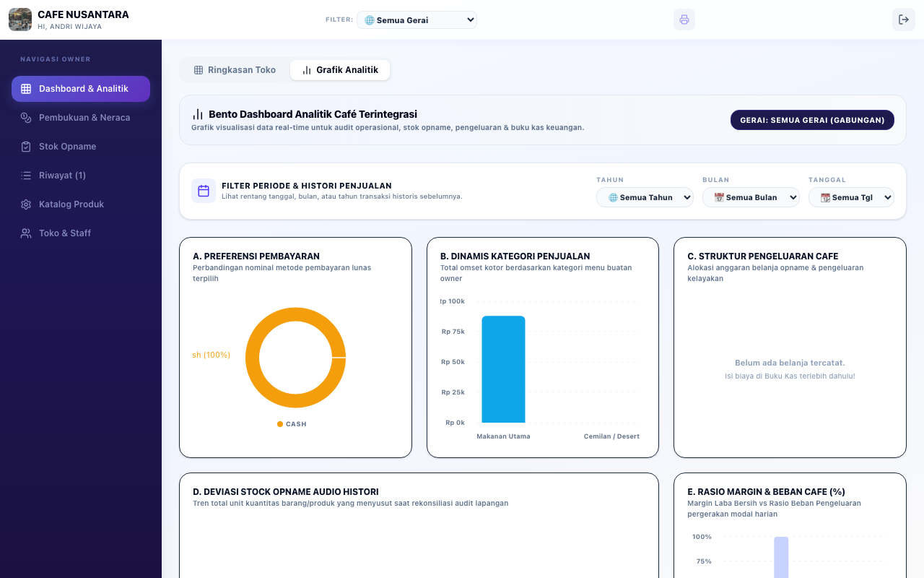Click the CASH legend orange dot
The image size is (924, 578).
(280, 424)
